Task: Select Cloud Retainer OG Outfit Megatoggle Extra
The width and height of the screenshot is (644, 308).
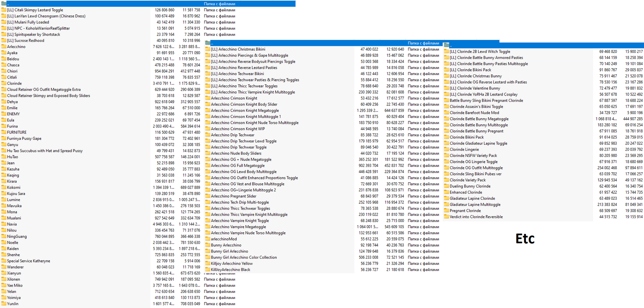Action: pyautogui.click(x=44, y=89)
